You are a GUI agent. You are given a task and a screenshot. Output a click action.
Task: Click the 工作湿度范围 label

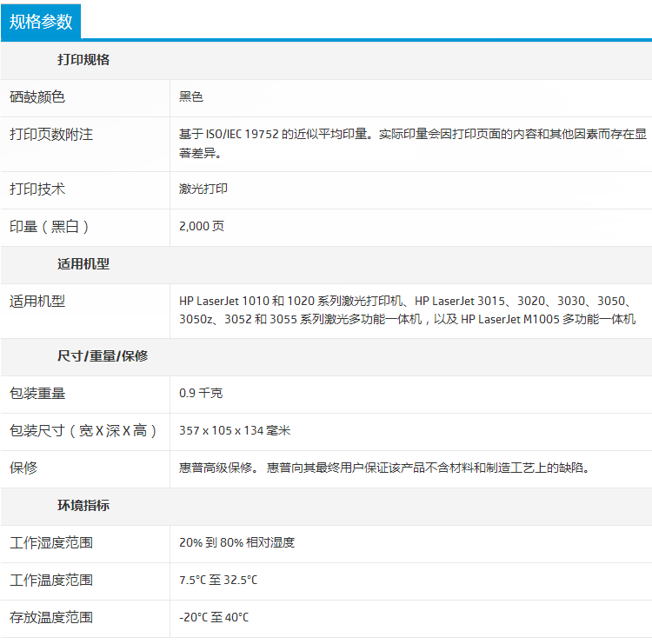click(51, 543)
